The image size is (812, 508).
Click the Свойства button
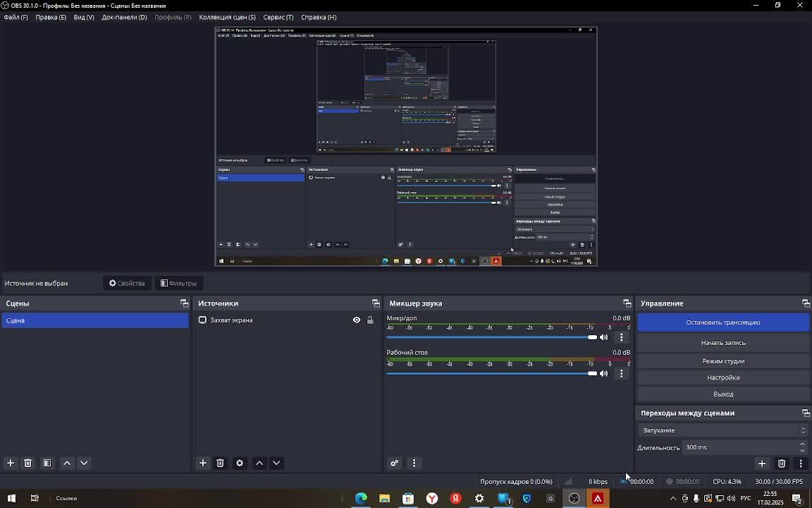pyautogui.click(x=127, y=283)
